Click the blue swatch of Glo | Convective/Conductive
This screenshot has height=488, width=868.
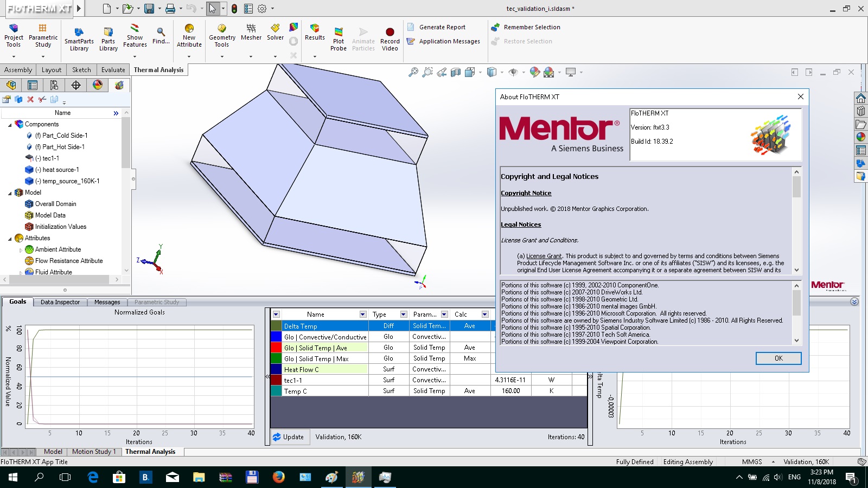pos(276,337)
